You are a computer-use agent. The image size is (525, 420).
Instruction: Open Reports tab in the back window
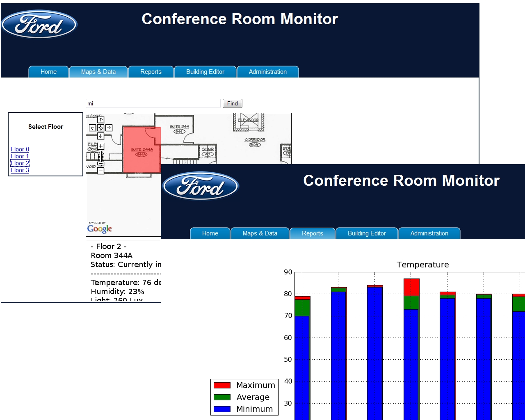[151, 72]
